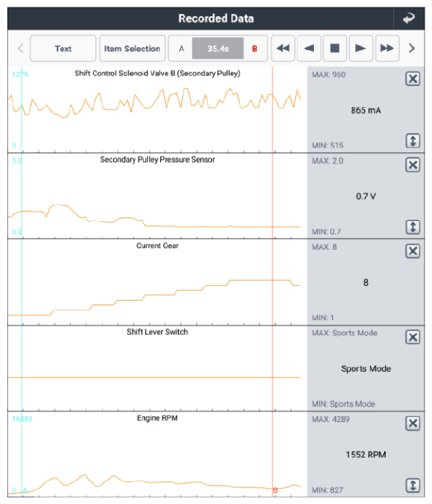
Task: Play the recorded data forward
Action: click(360, 49)
